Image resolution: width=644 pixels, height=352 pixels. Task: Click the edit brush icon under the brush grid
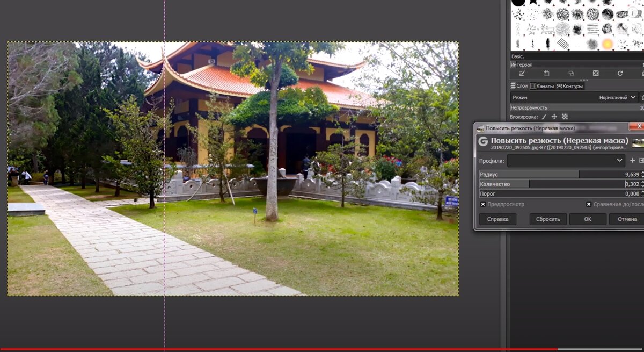522,74
